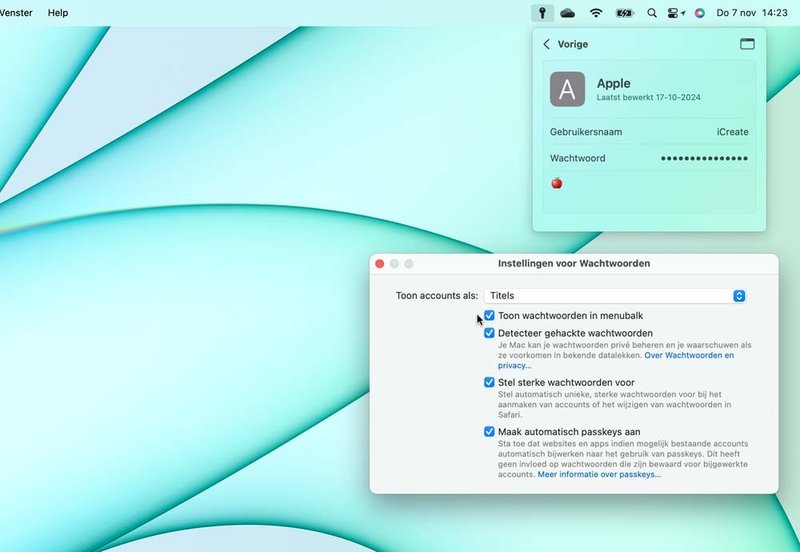Click Laatst bewerkt 17-10-2024 text
Viewport: 800px width, 552px height.
[x=648, y=97]
